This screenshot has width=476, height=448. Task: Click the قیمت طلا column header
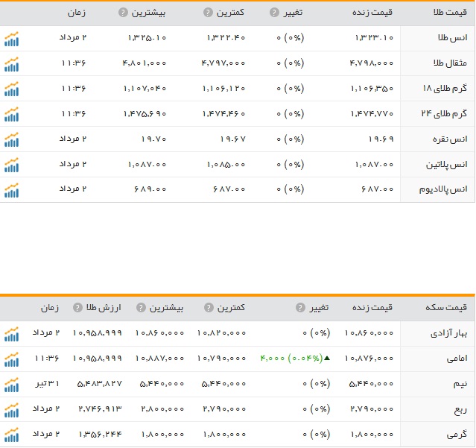(x=450, y=13)
